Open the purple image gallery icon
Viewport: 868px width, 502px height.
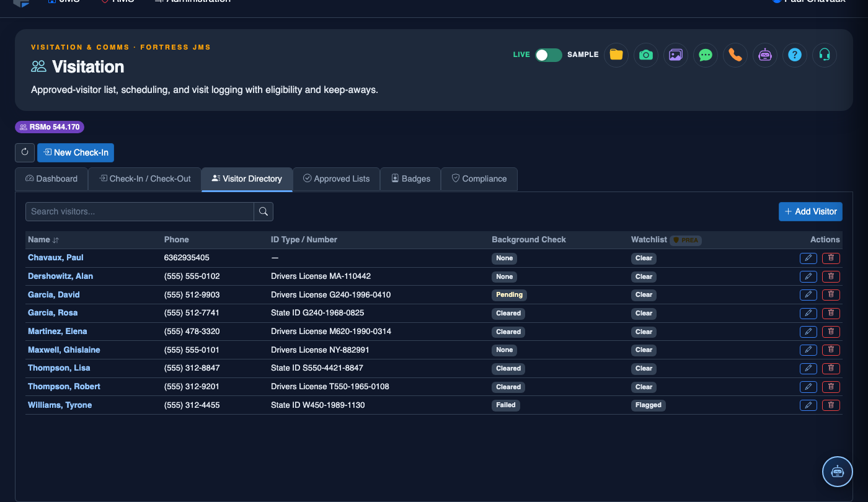[676, 55]
